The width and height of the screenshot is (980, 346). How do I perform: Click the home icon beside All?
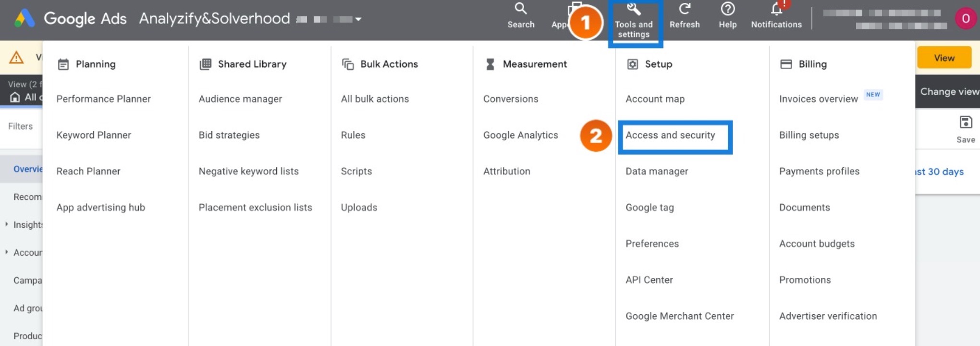(15, 97)
